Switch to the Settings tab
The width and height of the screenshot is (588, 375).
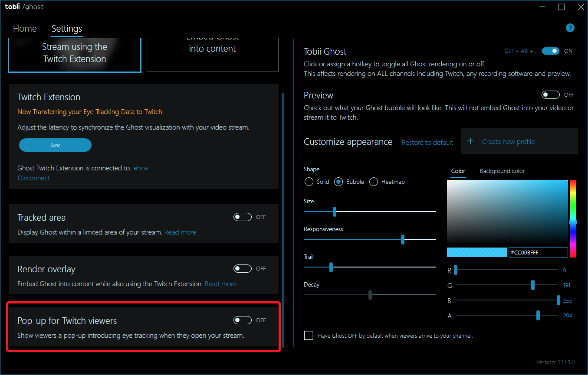[x=67, y=29]
